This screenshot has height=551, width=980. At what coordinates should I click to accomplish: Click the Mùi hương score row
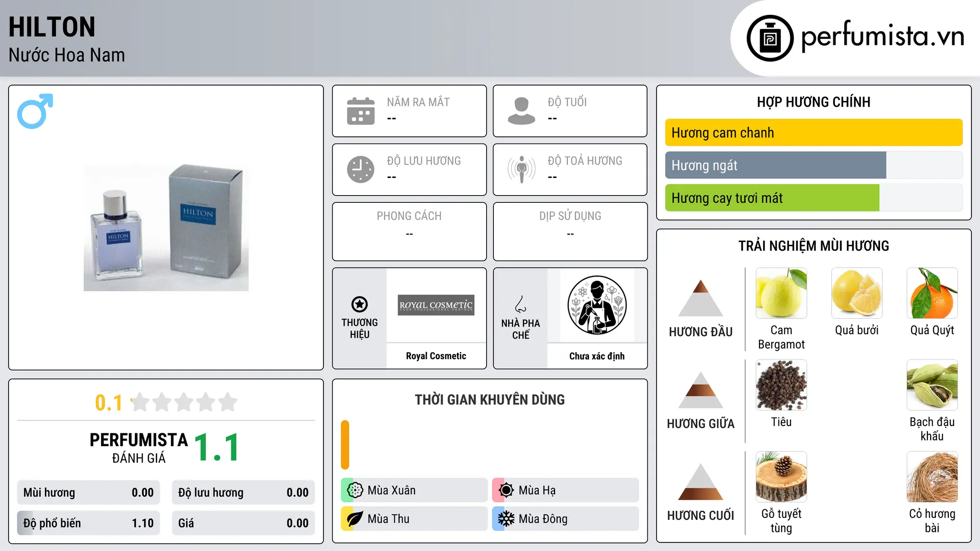(89, 493)
